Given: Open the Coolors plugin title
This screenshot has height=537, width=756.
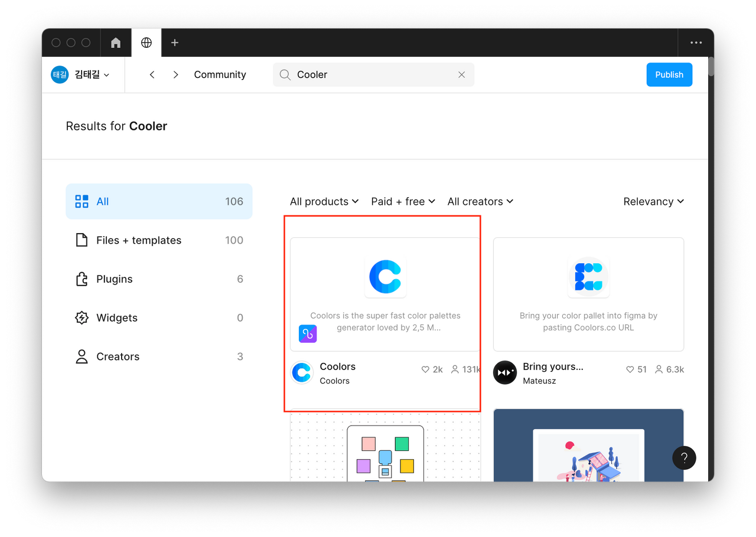Looking at the screenshot, I should coord(337,366).
